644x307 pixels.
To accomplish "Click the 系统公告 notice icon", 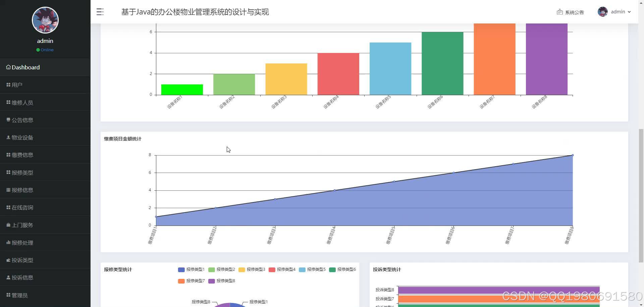I will [559, 12].
